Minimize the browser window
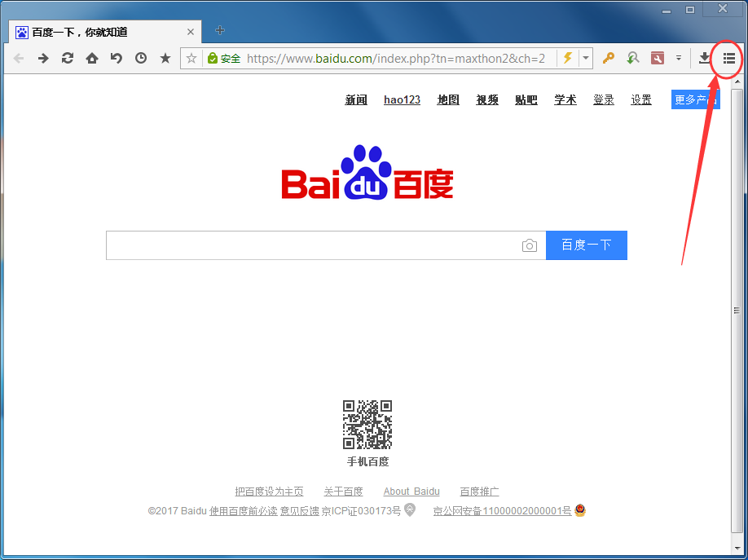748x560 pixels. pos(667,10)
